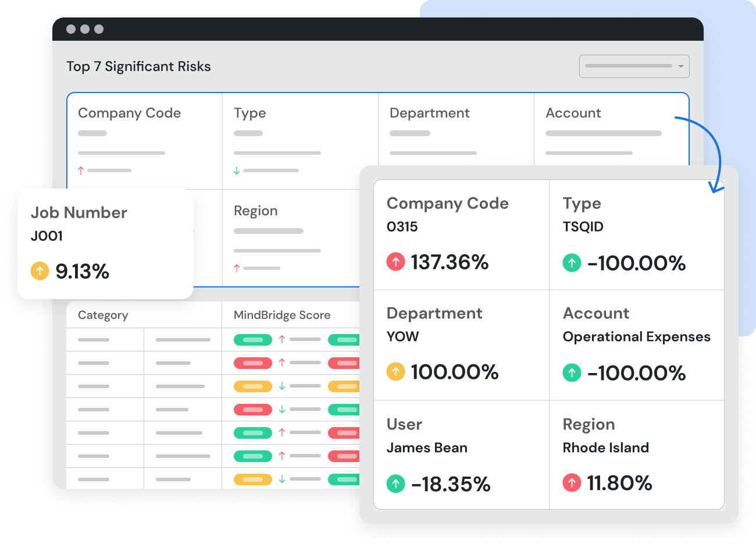Toggle the red score pill in the second row
756x547 pixels.
tap(252, 363)
